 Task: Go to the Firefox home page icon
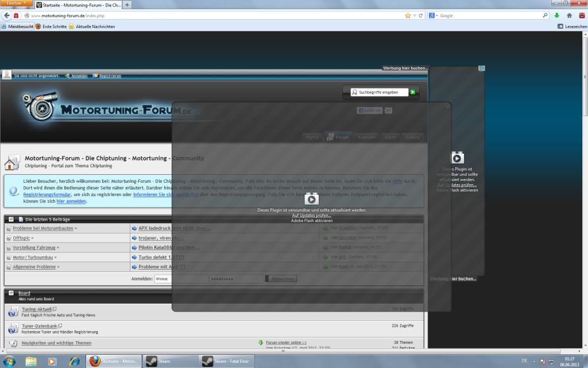pos(569,16)
